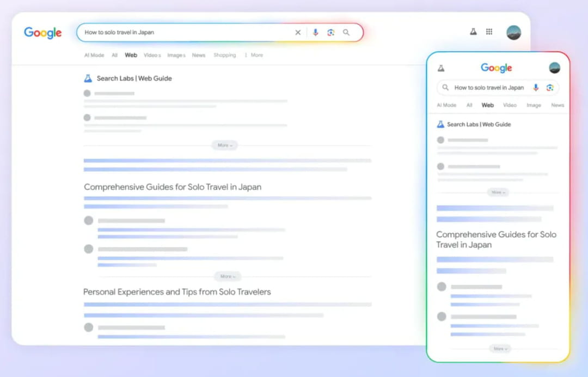Screen dimensions: 588x377
Task: Tap AI Mode tab in mobile view
Action: (446, 105)
